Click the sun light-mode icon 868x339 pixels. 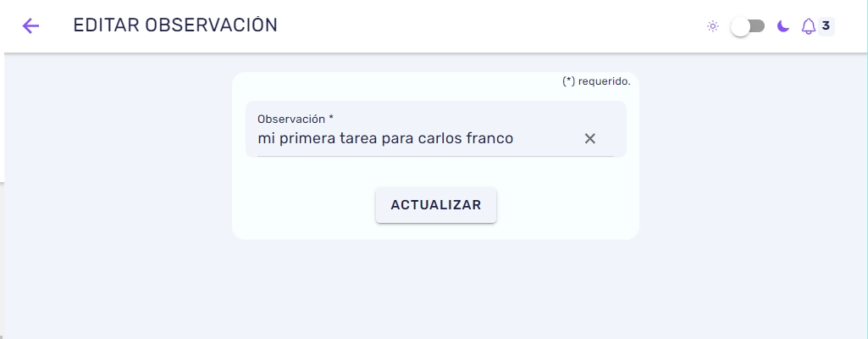click(x=713, y=26)
